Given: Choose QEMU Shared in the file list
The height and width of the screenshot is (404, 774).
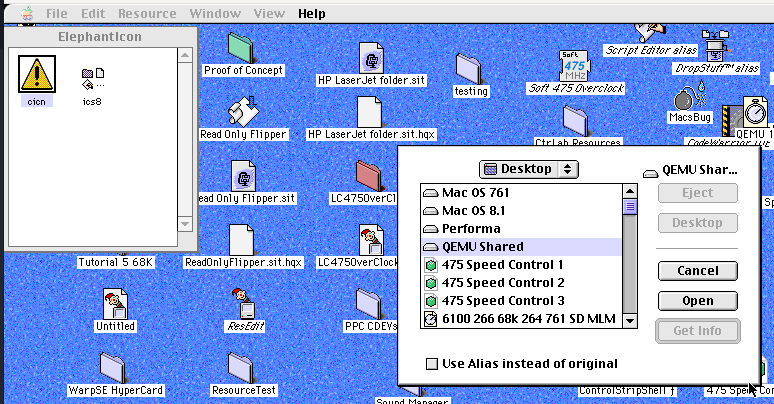Looking at the screenshot, I should (482, 247).
